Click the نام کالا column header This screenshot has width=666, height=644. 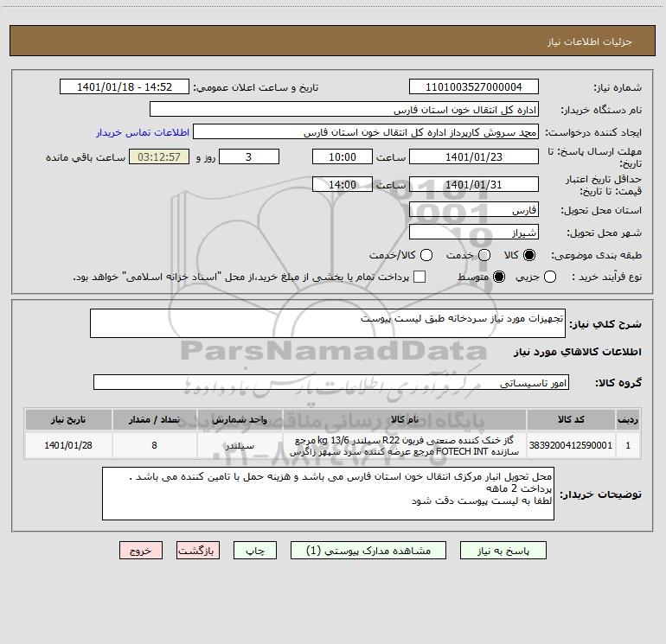[405, 419]
